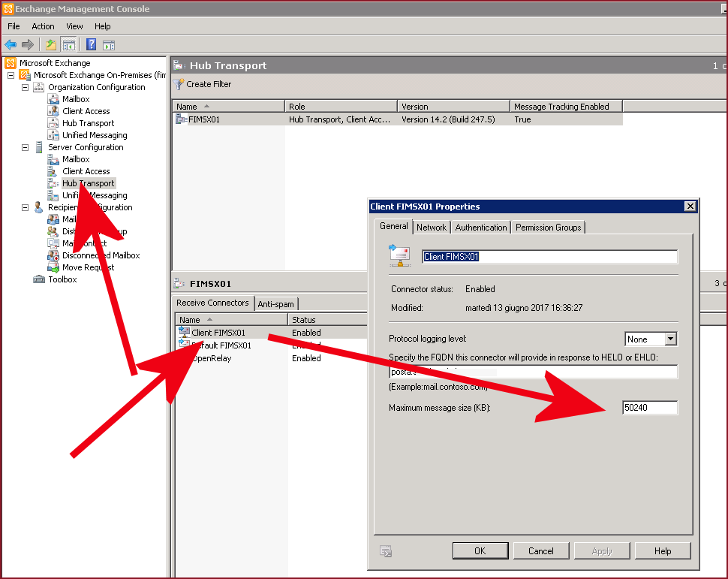Click the Maximum message size field
Image resolution: width=728 pixels, height=579 pixels.
650,408
